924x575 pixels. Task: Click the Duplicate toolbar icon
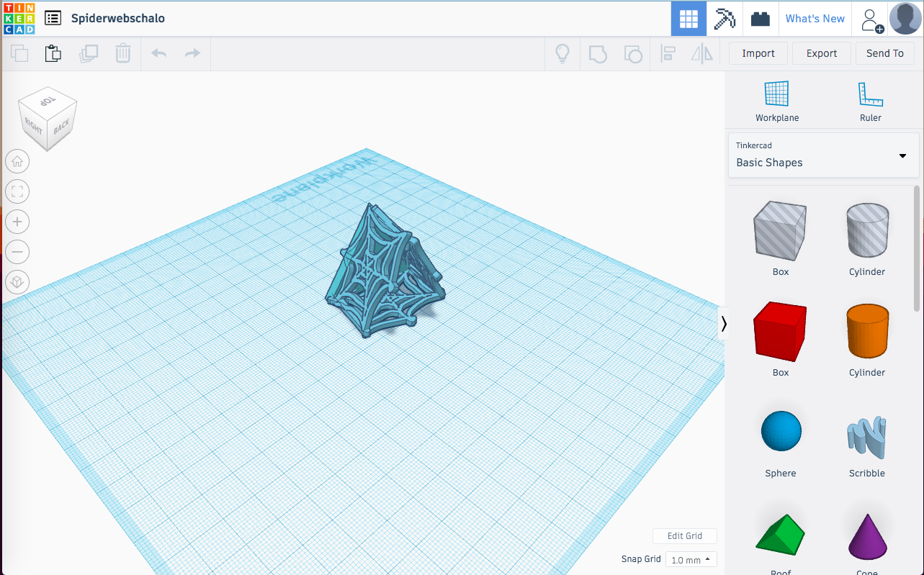coord(89,53)
